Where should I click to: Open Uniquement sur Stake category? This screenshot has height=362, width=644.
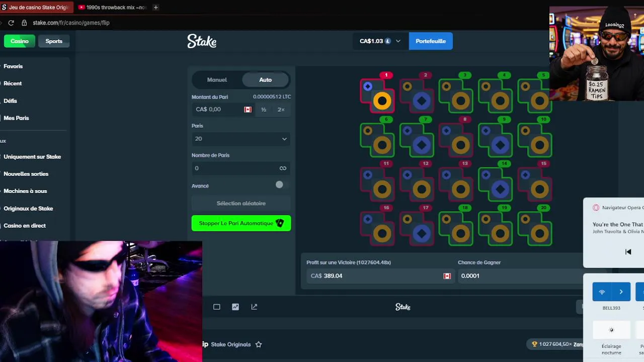pos(32,157)
